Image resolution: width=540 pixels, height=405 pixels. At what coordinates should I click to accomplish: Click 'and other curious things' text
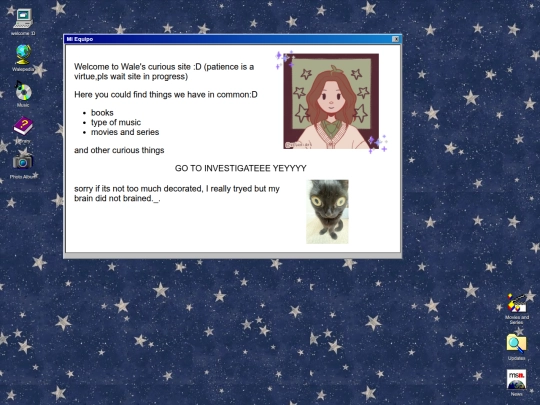pyautogui.click(x=119, y=150)
